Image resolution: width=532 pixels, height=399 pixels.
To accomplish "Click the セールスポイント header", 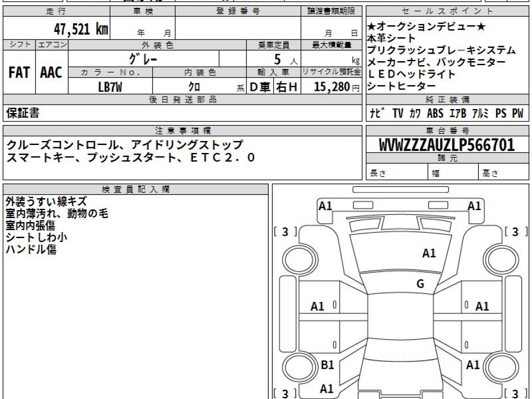I will point(448,12).
